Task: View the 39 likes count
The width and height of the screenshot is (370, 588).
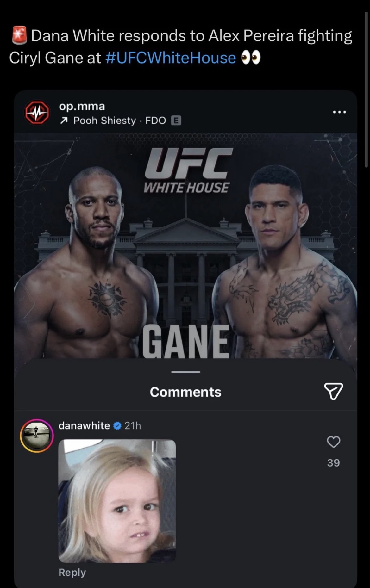Action: point(333,463)
